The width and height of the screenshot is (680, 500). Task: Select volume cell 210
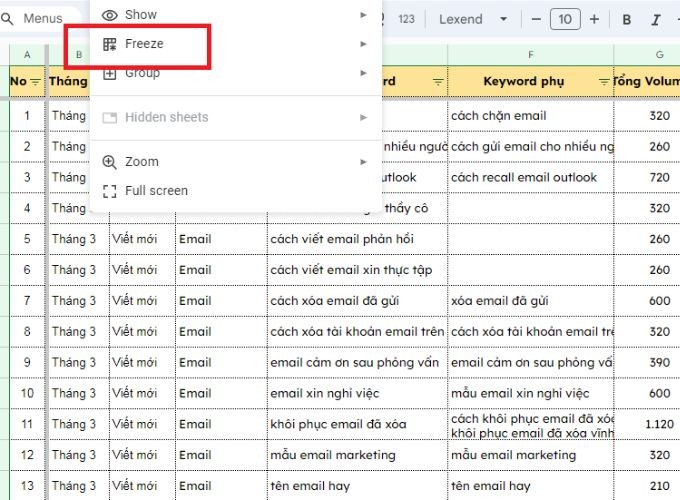click(647, 486)
